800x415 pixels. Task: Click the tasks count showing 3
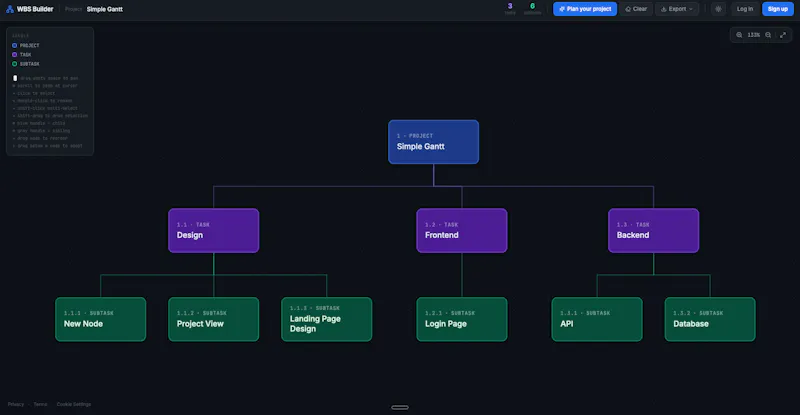pos(510,9)
